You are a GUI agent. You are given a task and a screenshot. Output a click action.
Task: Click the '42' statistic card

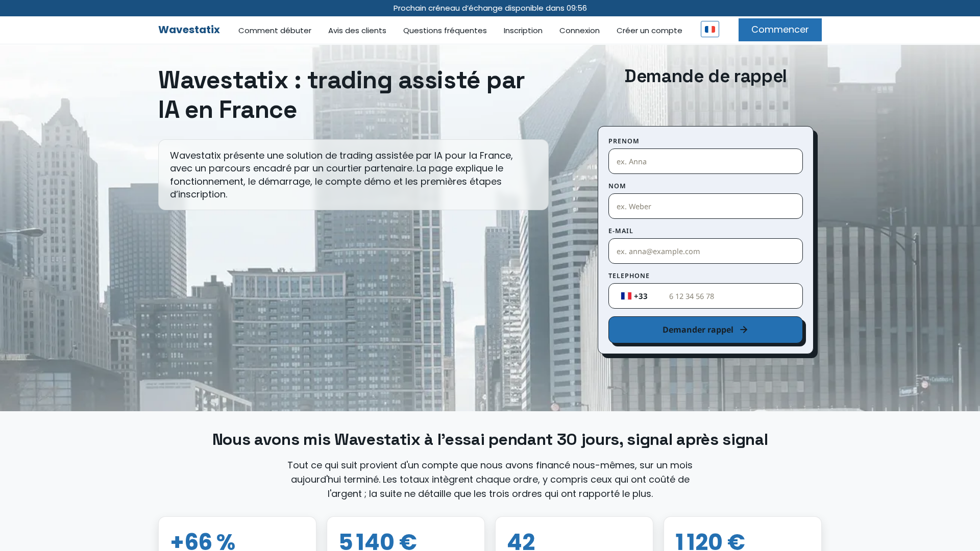click(574, 534)
